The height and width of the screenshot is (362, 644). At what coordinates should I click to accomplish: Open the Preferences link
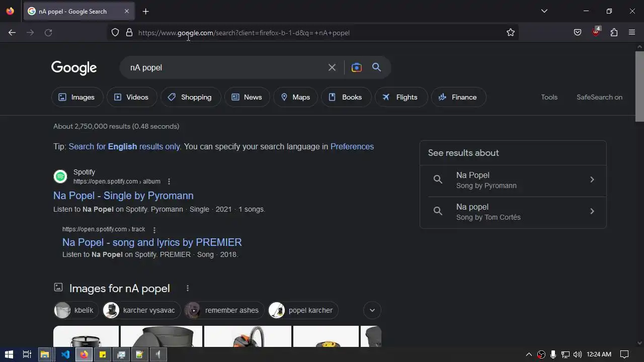pos(352,146)
